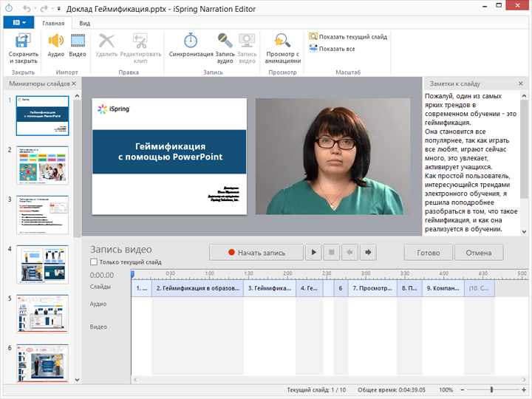This screenshot has width=532, height=399.
Task: Click the 100% zoom value
Action: tap(446, 390)
